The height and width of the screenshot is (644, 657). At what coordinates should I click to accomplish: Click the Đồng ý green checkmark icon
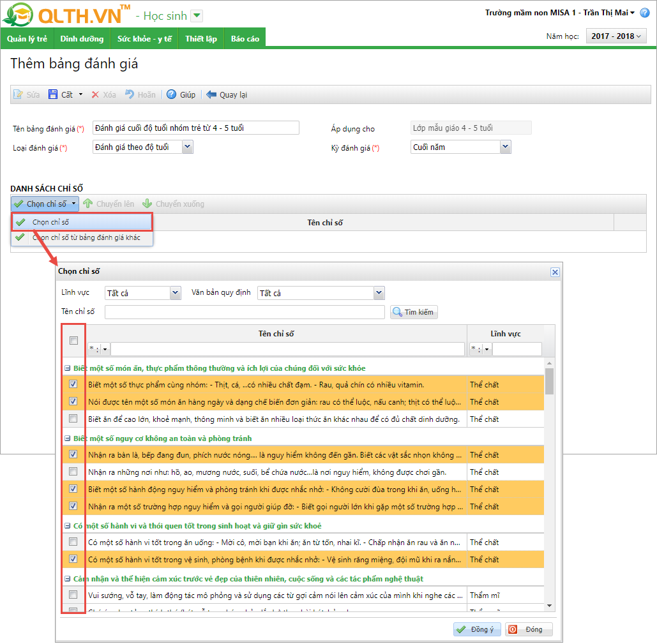point(461,629)
